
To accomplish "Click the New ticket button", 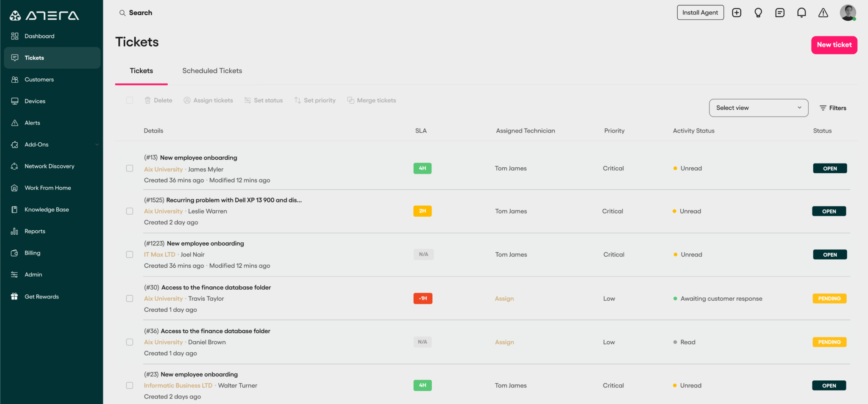I will point(833,45).
